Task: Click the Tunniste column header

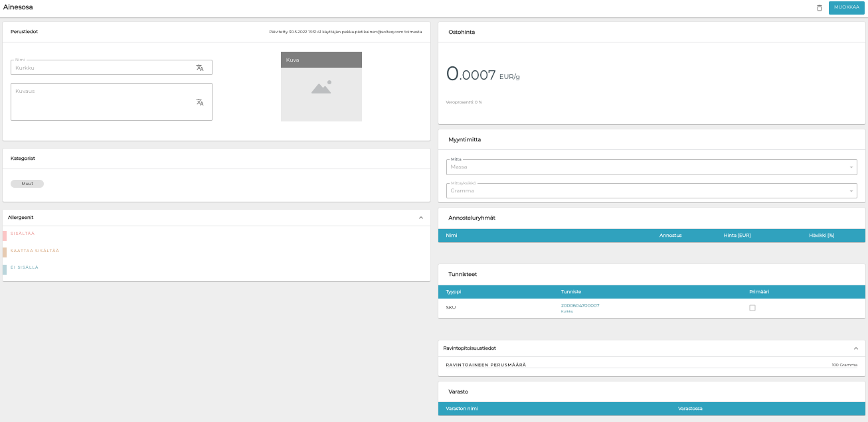Action: [571, 292]
